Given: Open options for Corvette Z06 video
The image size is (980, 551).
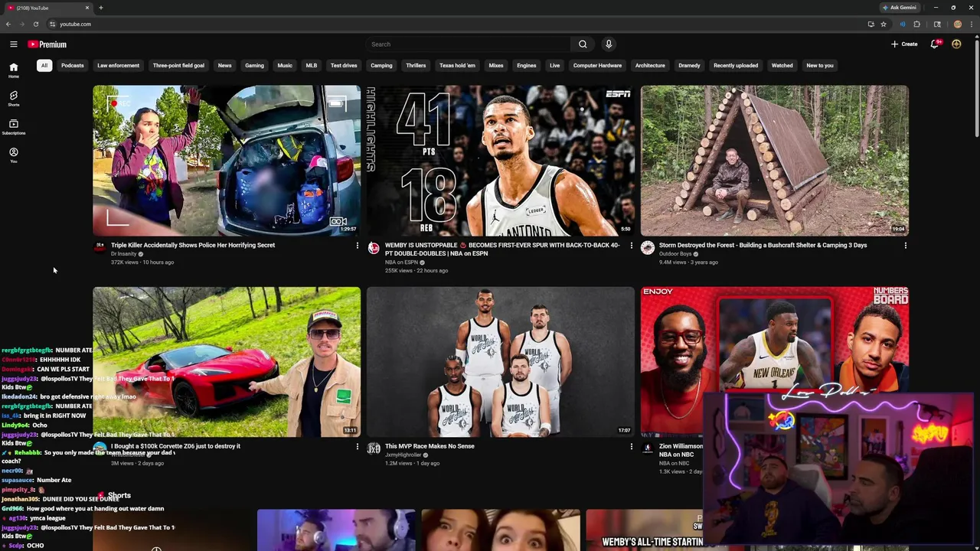Looking at the screenshot, I should (x=357, y=447).
